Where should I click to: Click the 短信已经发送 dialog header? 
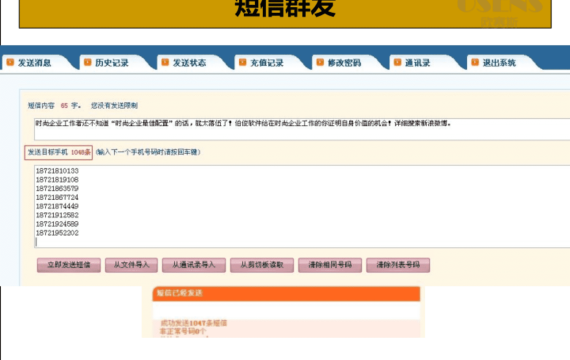[x=286, y=293]
